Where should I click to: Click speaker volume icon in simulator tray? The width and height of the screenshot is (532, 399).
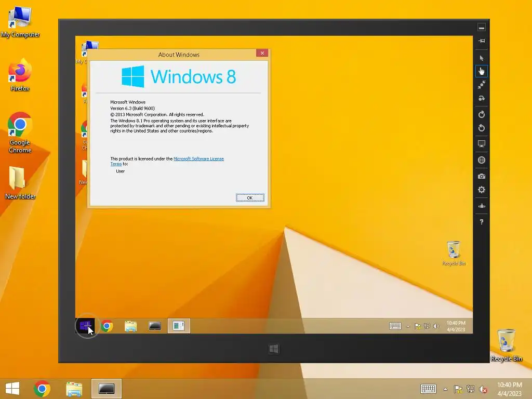tap(436, 326)
